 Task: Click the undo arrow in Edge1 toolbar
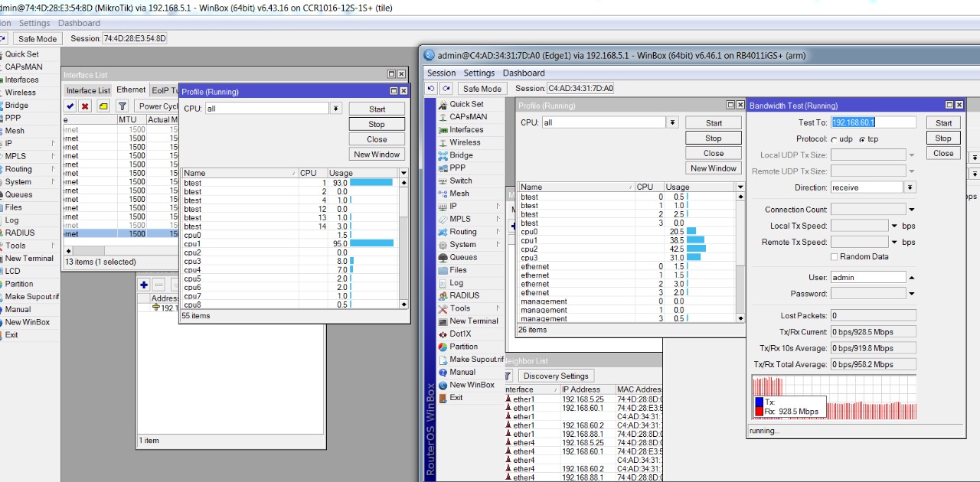(x=431, y=89)
